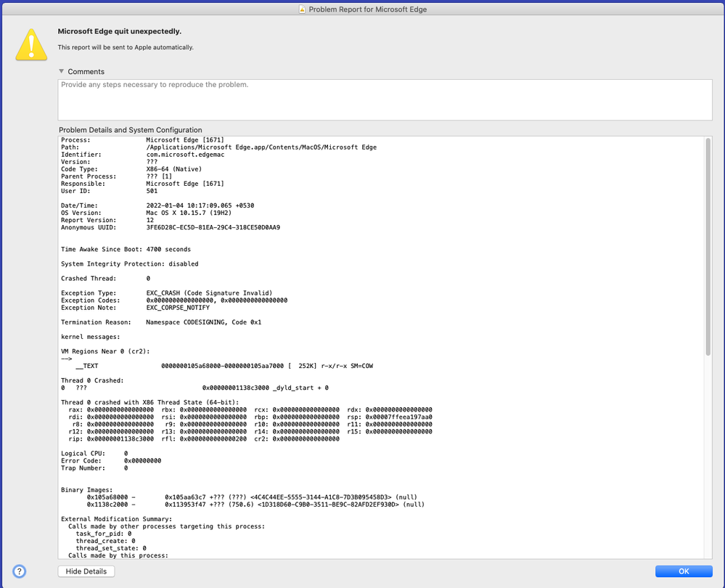Click the 'rsp: 0x00007ffeea197aa0' register value
The height and width of the screenshot is (588, 725).
tap(389, 417)
